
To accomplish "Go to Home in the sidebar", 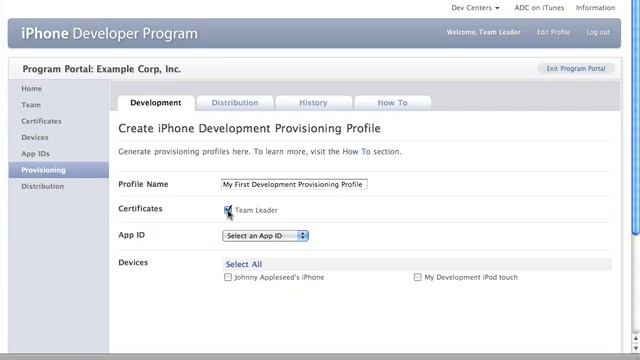I will [x=31, y=89].
